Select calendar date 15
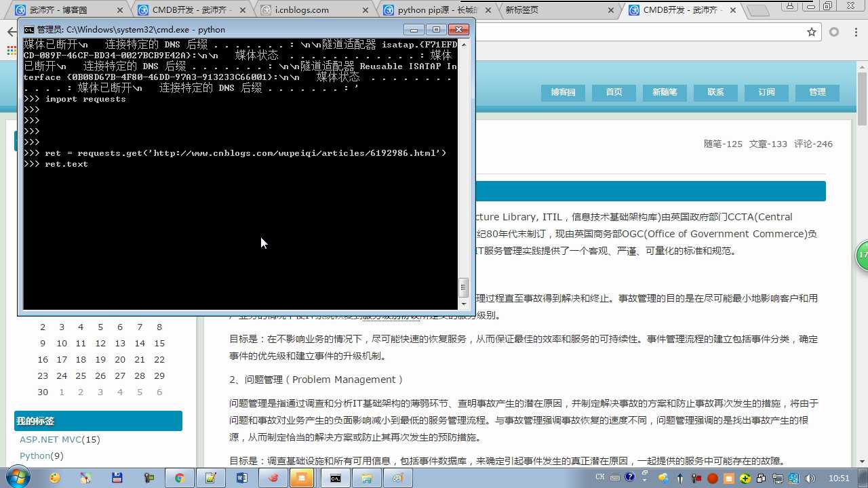 pos(159,343)
